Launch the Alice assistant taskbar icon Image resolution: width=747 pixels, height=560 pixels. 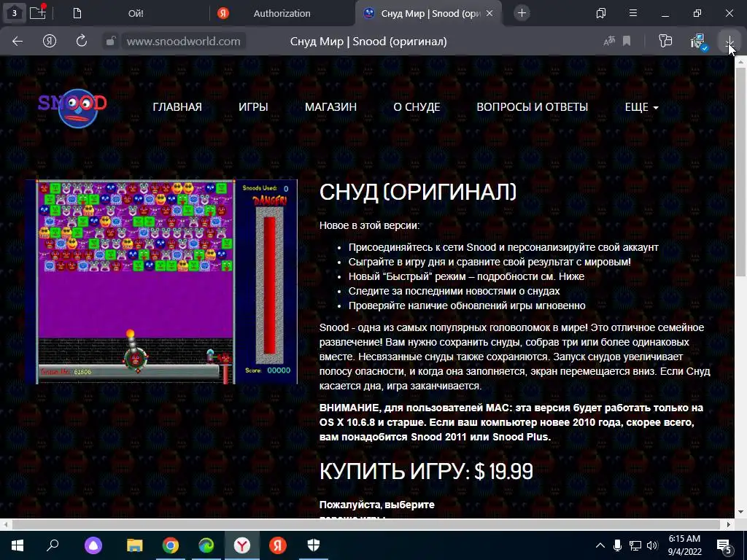click(x=93, y=545)
